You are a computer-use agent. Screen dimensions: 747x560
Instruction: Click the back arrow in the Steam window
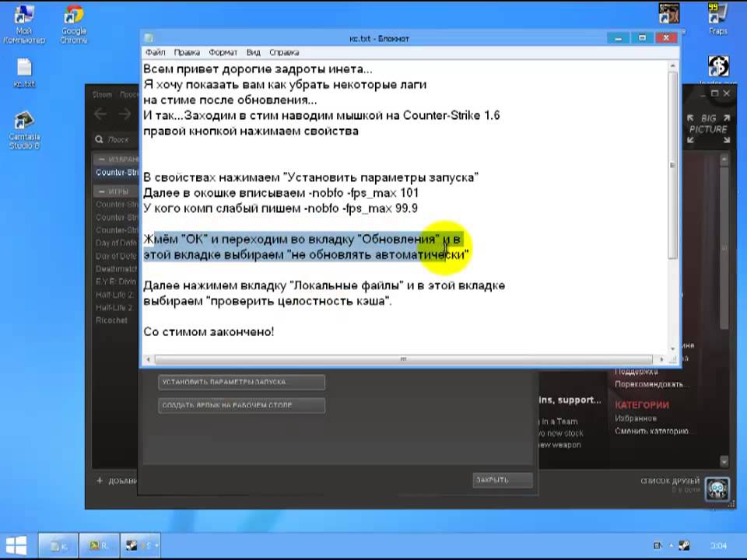pyautogui.click(x=100, y=114)
